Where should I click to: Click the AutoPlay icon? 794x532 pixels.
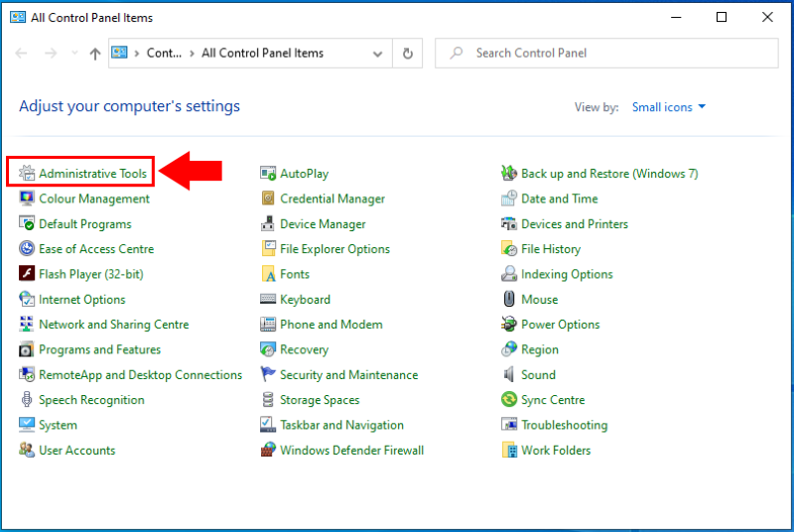268,173
